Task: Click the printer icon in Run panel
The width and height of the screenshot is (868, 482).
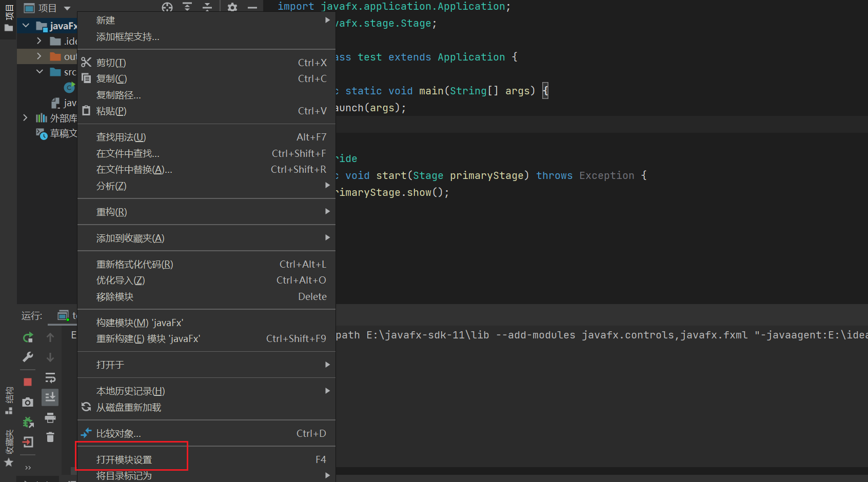Action: point(50,418)
